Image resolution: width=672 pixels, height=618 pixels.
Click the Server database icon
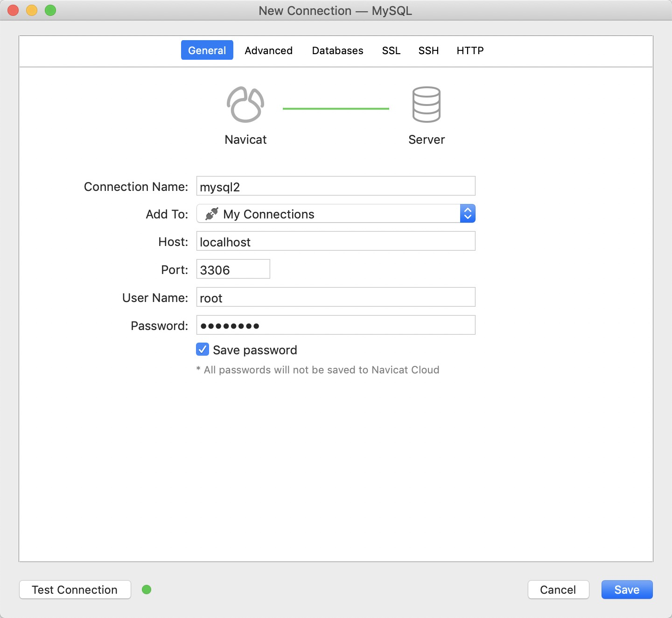click(x=427, y=105)
